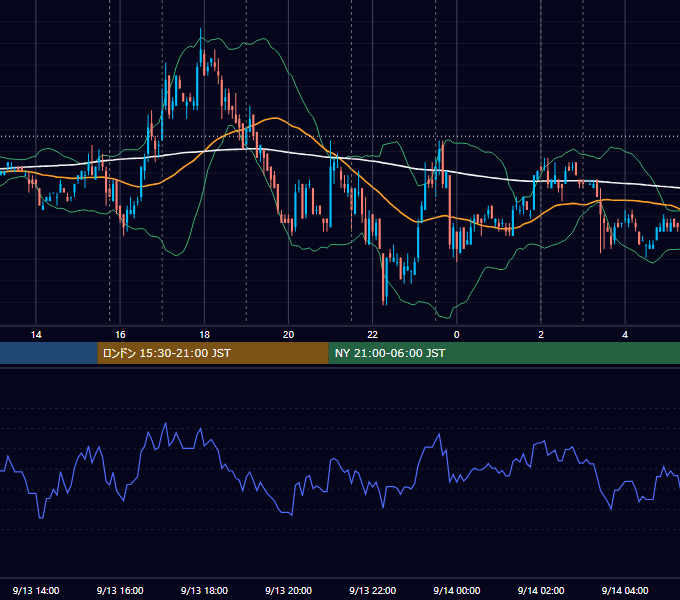This screenshot has height=600, width=680.
Task: Click the blue session bar before ロンドン
Action: click(49, 353)
